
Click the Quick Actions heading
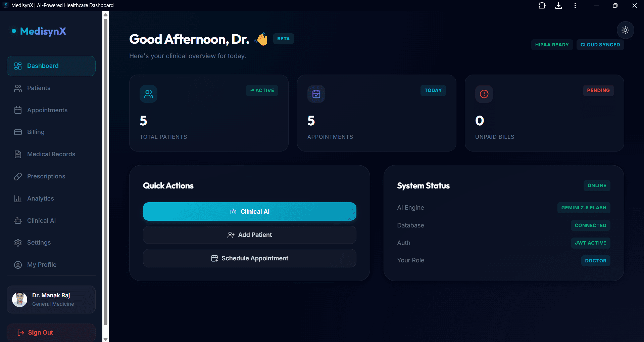168,186
